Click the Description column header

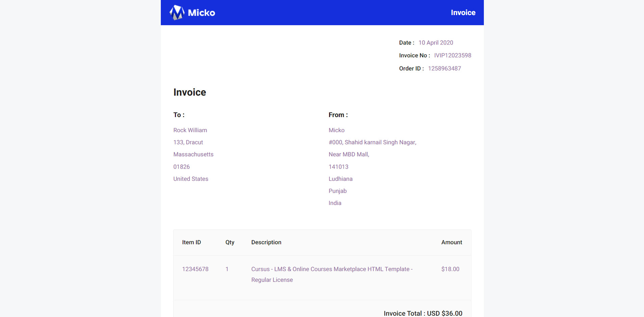click(266, 242)
